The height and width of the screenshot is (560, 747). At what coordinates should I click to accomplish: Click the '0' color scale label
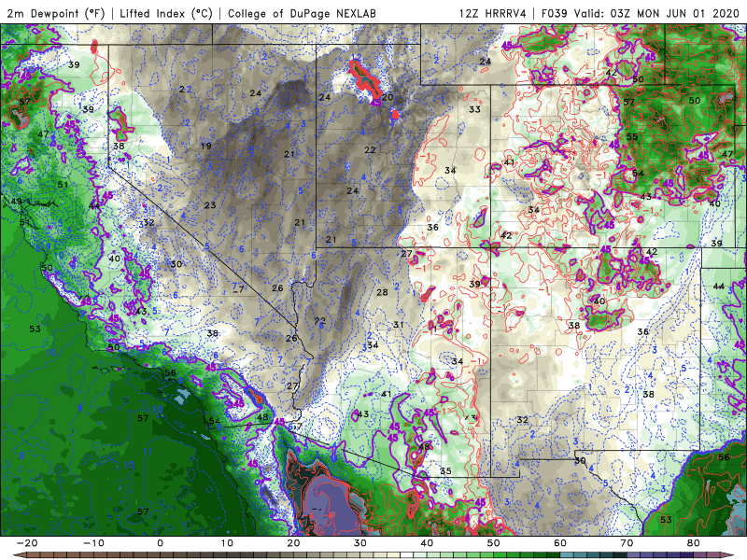pyautogui.click(x=160, y=543)
